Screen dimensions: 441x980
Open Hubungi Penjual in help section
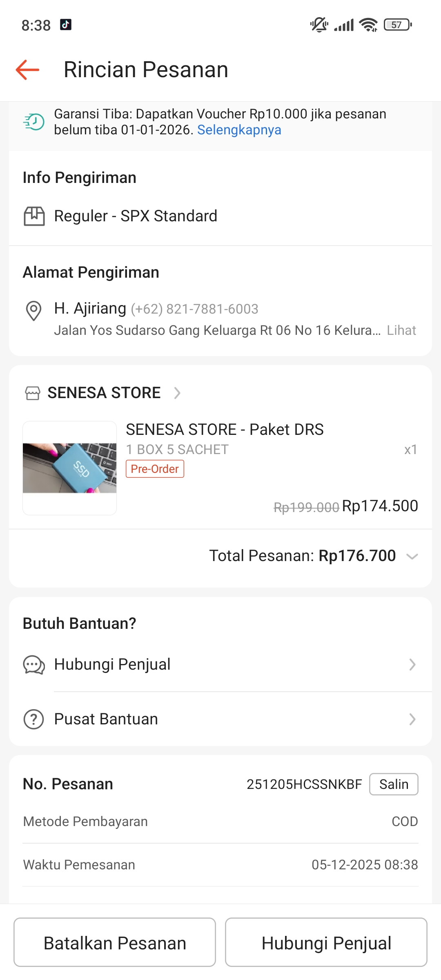112,665
